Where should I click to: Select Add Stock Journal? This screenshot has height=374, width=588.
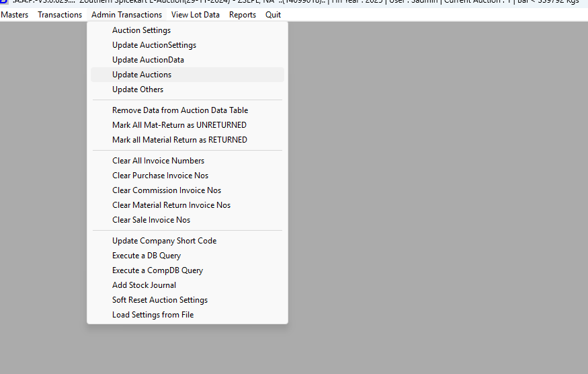(187, 285)
